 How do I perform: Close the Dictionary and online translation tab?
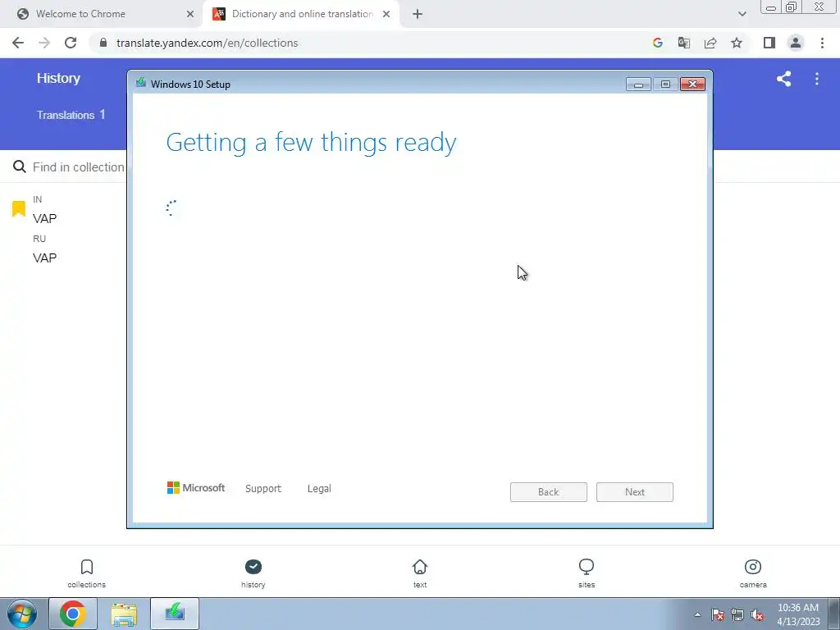coord(386,14)
